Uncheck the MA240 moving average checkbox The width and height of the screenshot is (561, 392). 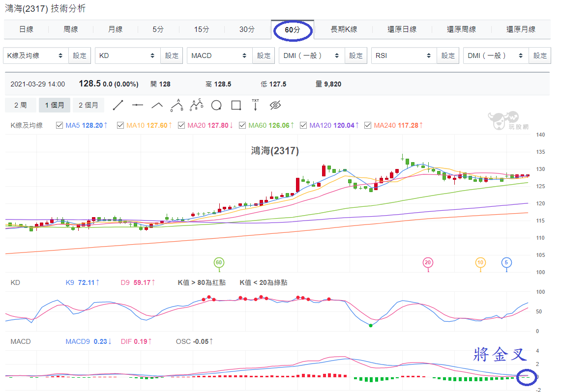point(367,125)
